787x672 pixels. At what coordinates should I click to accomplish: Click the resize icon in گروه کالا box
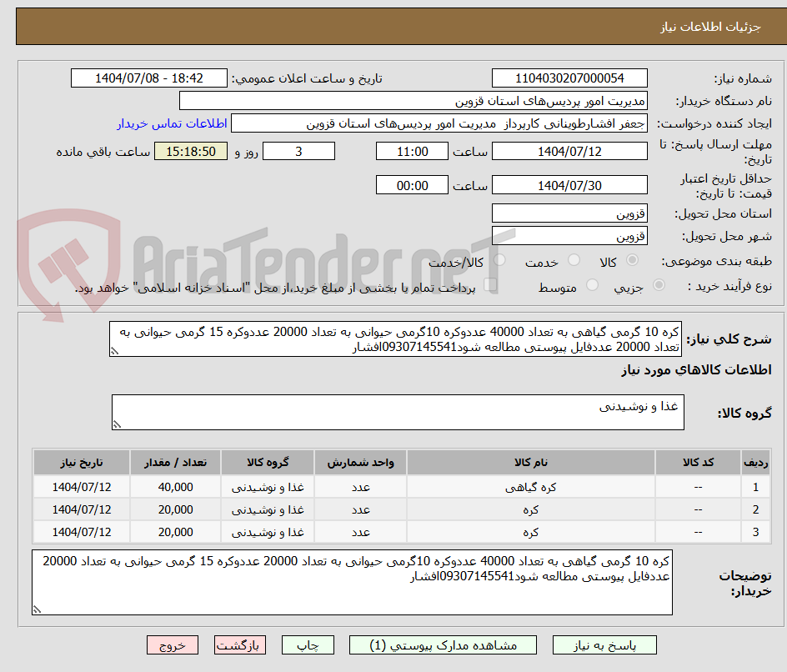point(118,422)
